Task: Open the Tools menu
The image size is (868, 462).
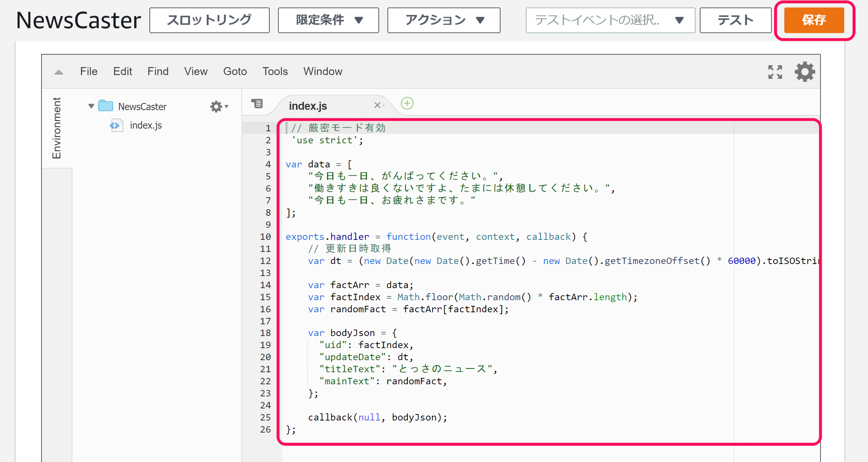Action: pos(275,71)
